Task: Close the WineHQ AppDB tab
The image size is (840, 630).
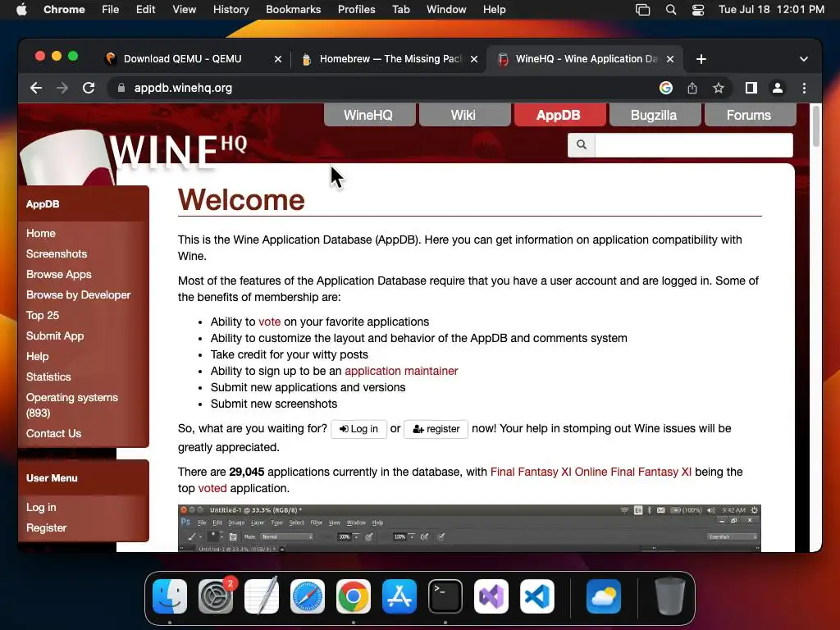Action: pos(670,59)
